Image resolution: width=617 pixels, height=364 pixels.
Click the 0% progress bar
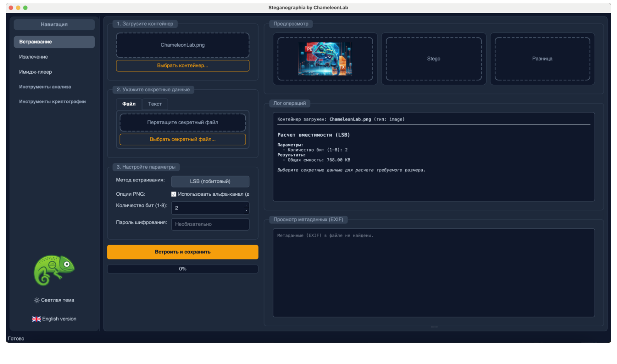coord(182,269)
